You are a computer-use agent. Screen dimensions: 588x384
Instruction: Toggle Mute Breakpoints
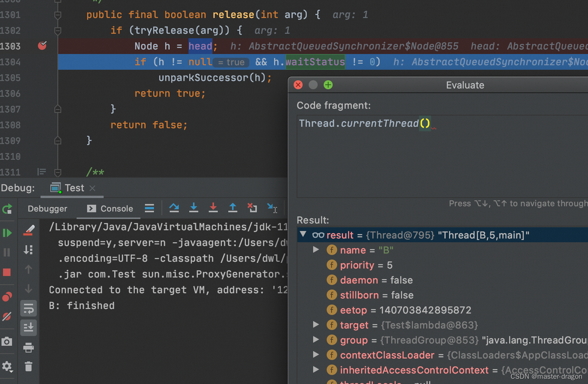click(x=7, y=316)
